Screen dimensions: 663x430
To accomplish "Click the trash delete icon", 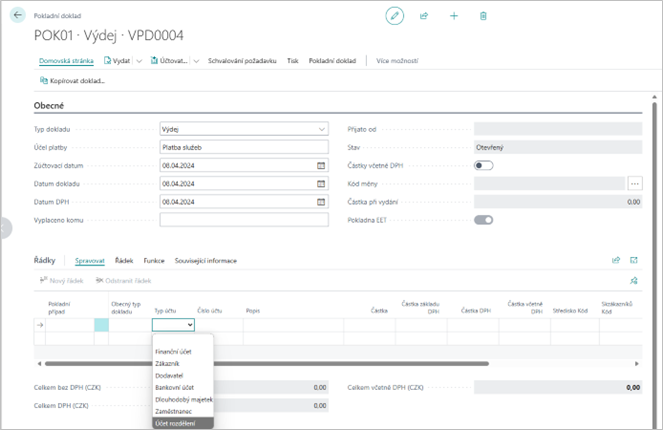I will [x=484, y=16].
